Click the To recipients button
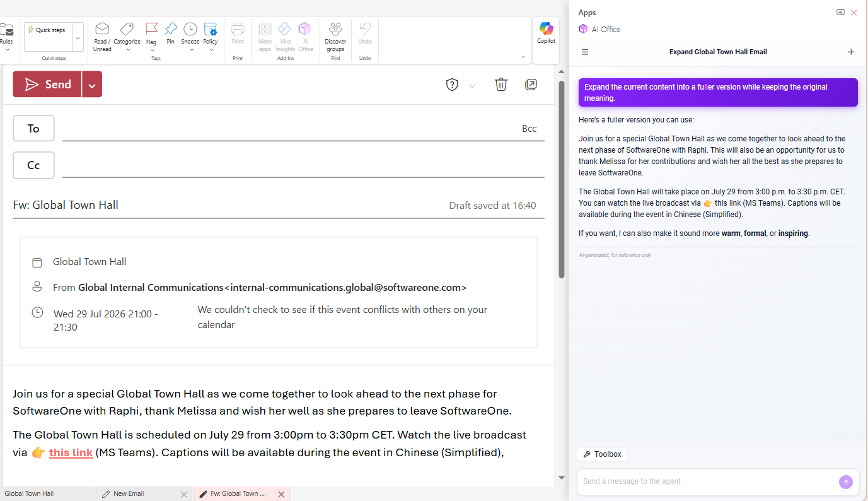This screenshot has height=501, width=868. point(33,129)
